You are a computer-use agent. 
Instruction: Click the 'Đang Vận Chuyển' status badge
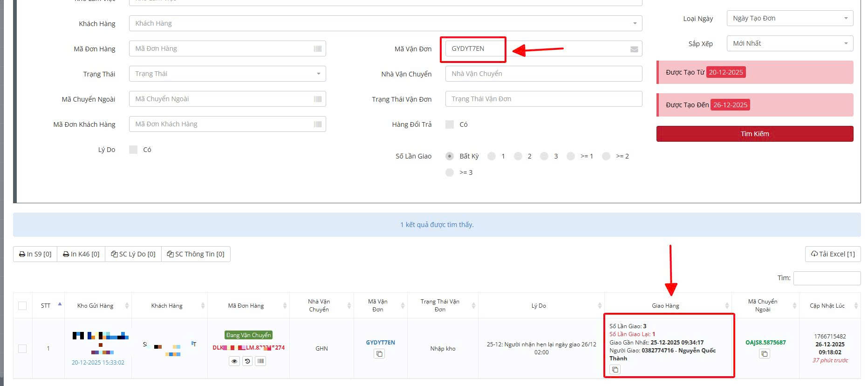pyautogui.click(x=248, y=335)
